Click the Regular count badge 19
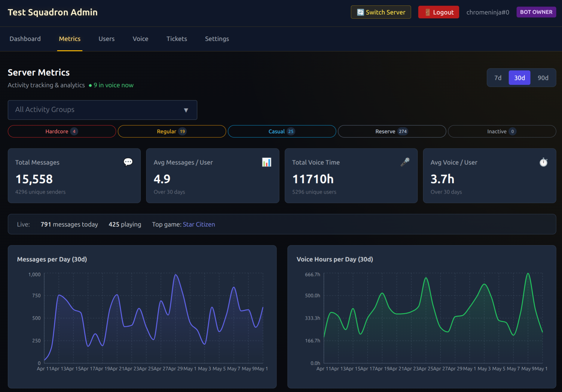562x392 pixels. coord(182,131)
